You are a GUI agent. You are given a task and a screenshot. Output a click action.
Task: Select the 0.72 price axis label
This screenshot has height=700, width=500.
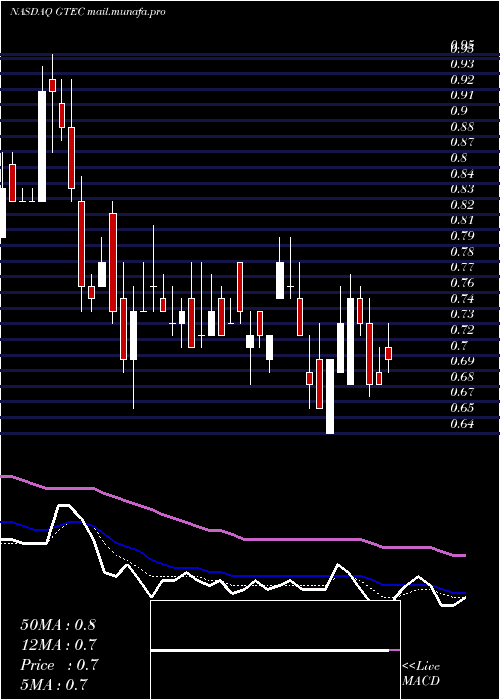coord(462,329)
